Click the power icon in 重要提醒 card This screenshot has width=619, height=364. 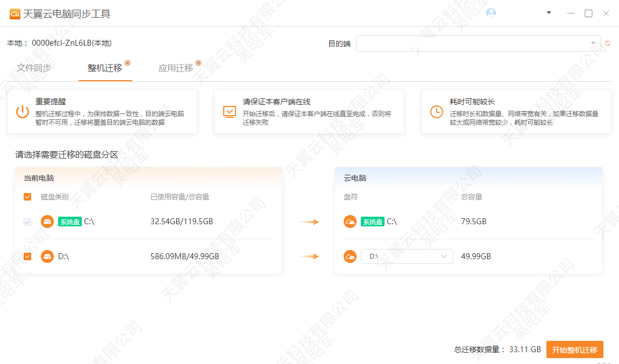pos(22,112)
